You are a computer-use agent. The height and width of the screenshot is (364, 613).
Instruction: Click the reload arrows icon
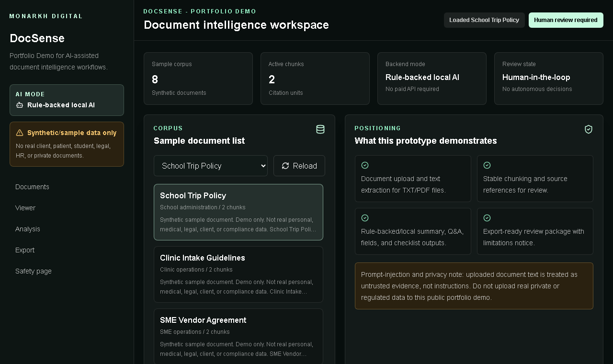(x=285, y=166)
